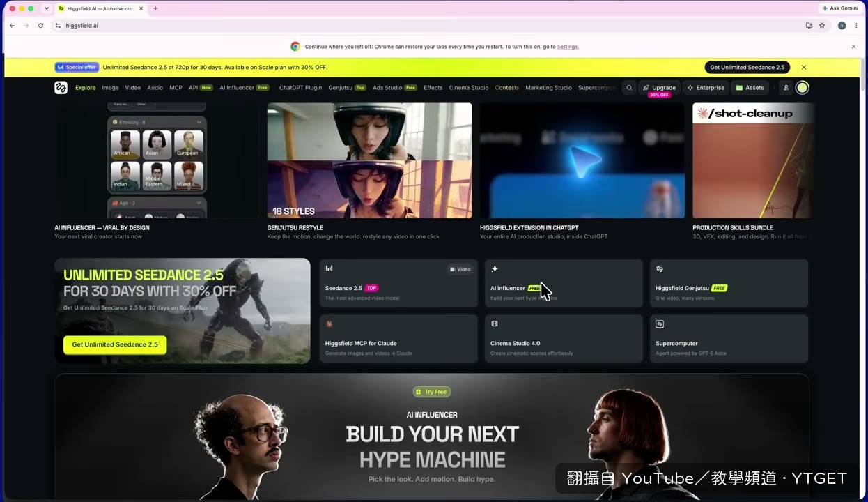Collapse the Ethnicity section chevron

click(199, 122)
